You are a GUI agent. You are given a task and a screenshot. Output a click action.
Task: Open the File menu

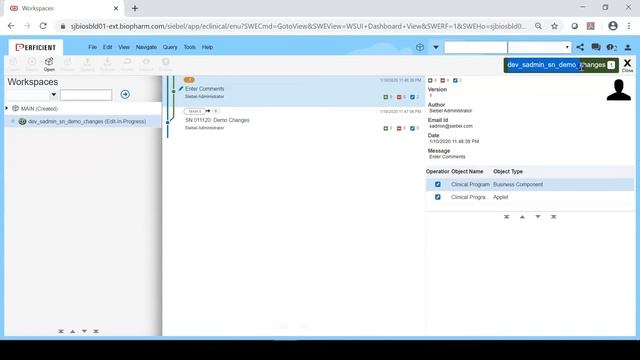click(x=93, y=47)
